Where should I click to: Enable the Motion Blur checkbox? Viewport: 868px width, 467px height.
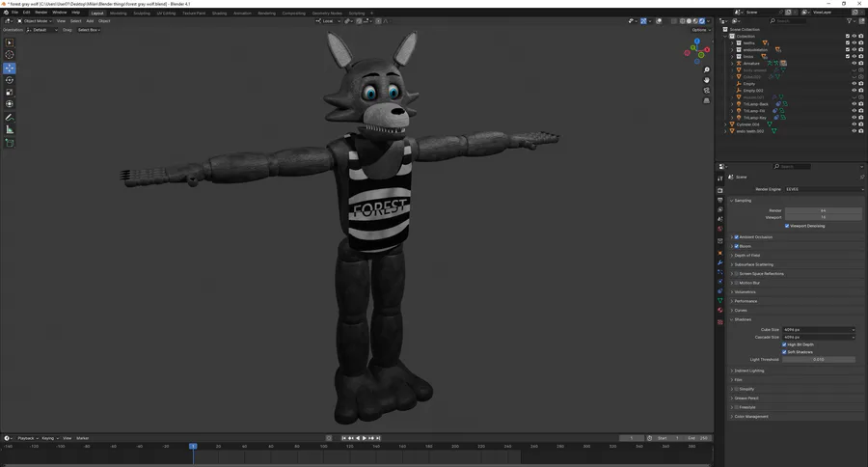coord(736,283)
